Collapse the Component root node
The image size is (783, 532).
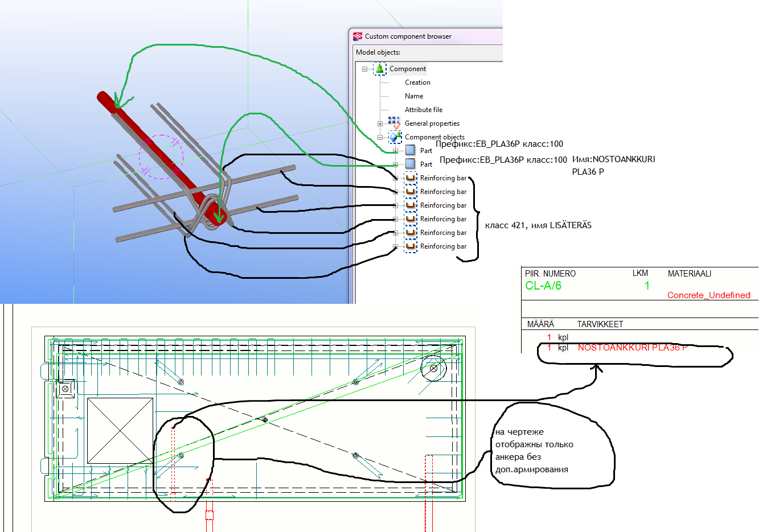(x=364, y=69)
